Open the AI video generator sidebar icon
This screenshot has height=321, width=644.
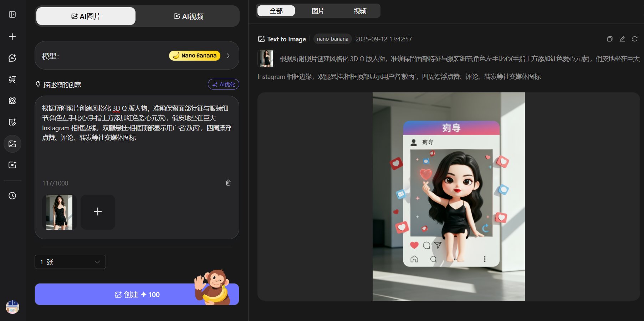[12, 165]
